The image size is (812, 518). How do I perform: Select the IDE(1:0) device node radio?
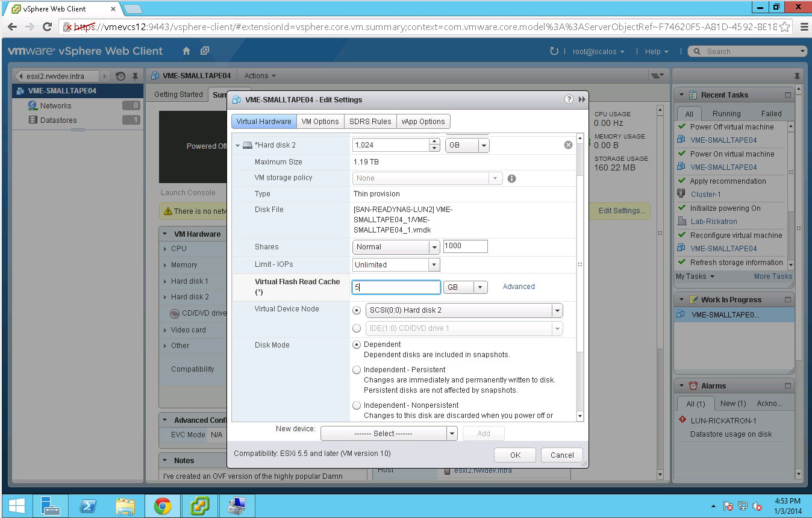[x=357, y=328]
